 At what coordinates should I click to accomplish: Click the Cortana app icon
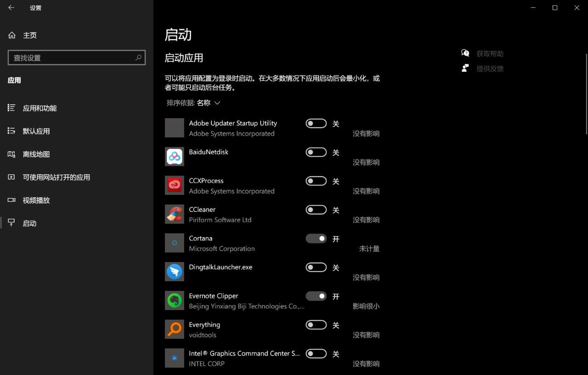(174, 243)
